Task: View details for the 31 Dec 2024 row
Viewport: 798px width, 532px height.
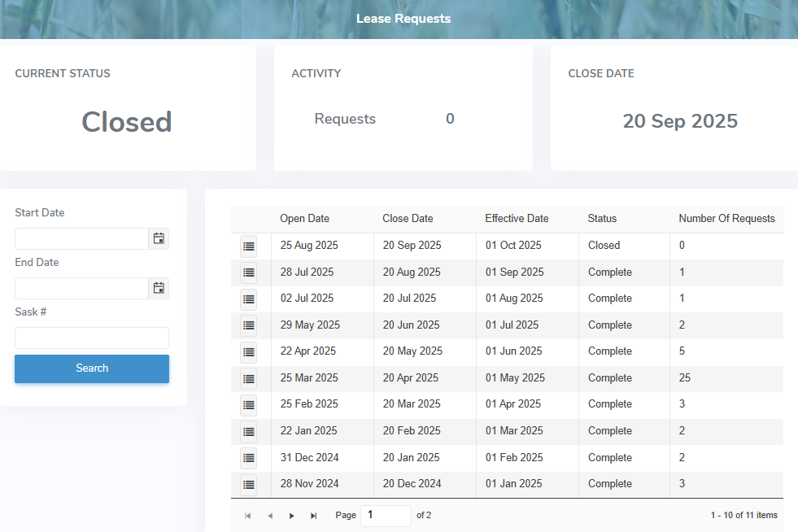Action: tap(248, 457)
